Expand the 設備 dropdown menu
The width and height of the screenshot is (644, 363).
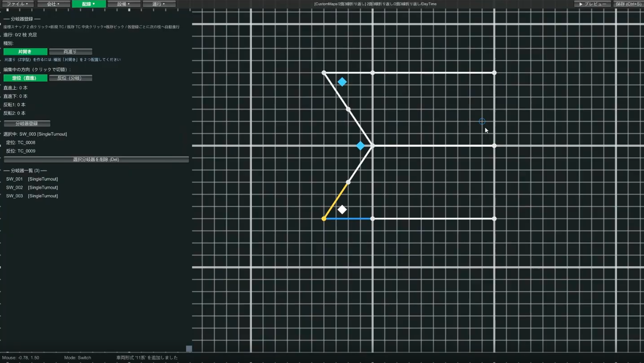pyautogui.click(x=123, y=4)
